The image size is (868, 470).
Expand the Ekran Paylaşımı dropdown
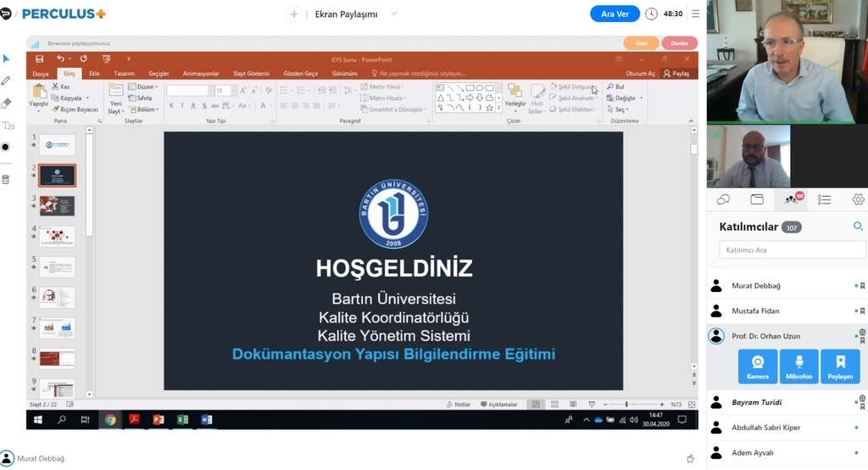(x=394, y=14)
